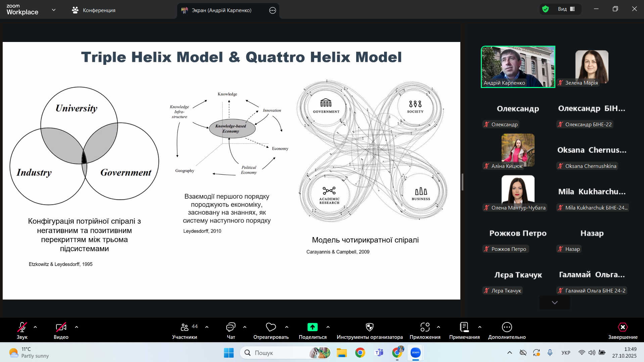Open the Participants list icon
The width and height of the screenshot is (644, 362).
click(x=185, y=327)
